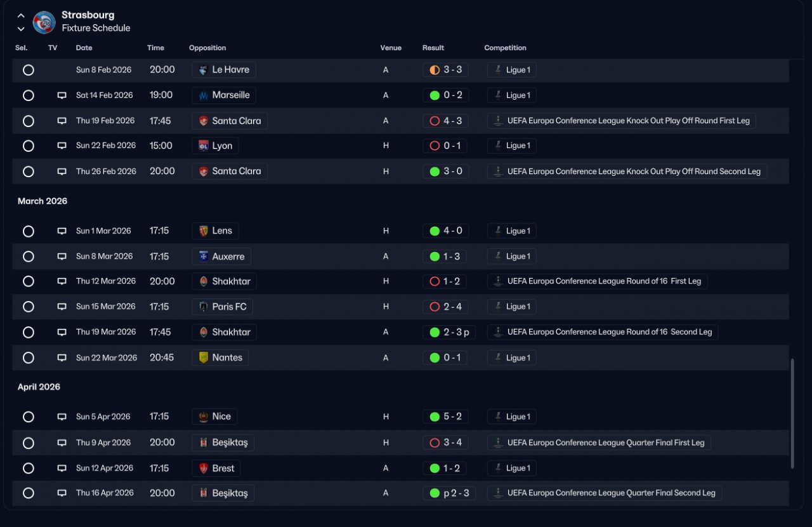
Task: Open the Shakhtar team link on 12 Mar
Action: point(225,281)
